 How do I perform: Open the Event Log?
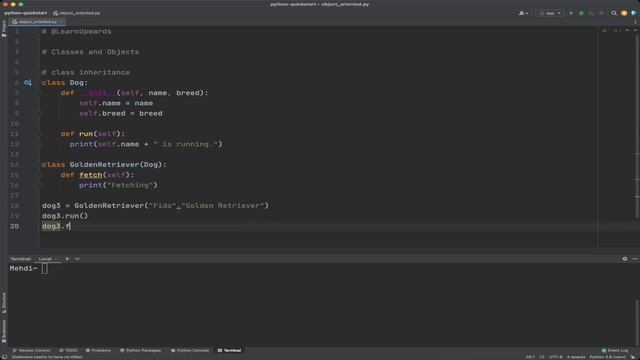(615, 350)
